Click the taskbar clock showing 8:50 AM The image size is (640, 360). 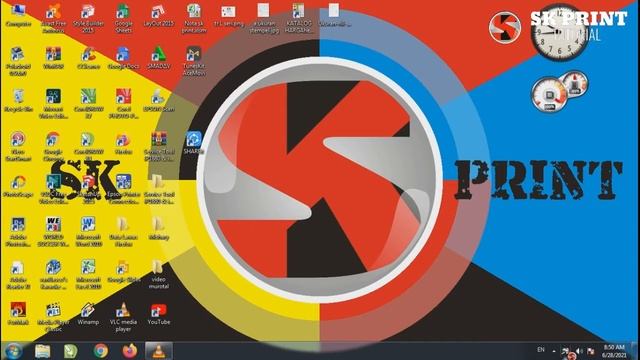[614, 351]
